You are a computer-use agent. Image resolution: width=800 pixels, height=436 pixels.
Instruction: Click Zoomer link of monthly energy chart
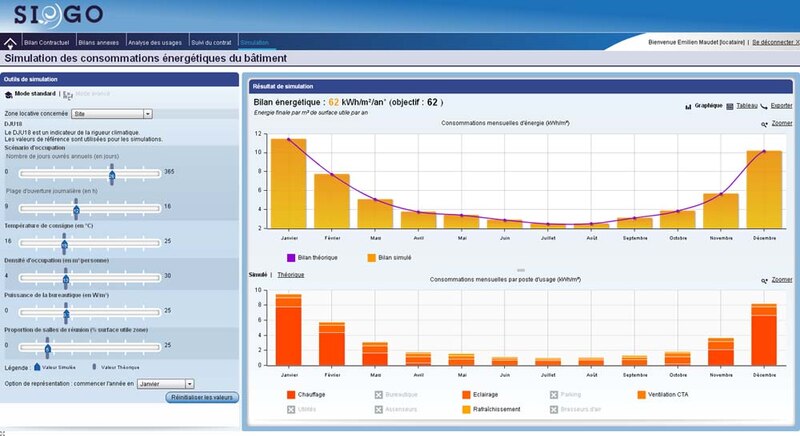point(782,123)
